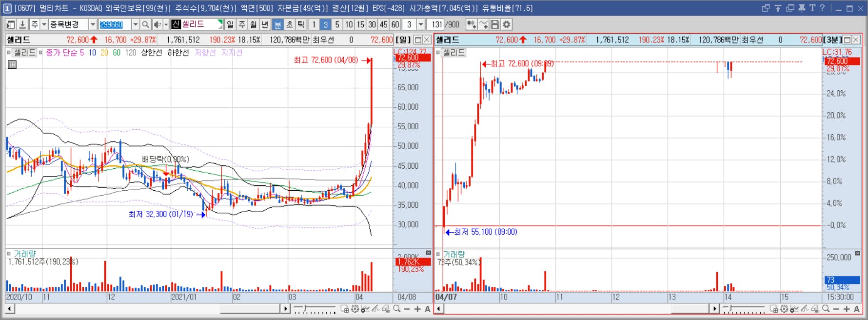Click the 셀리드 label on the daily chart
Screen dimensions: 868x320
(25, 52)
